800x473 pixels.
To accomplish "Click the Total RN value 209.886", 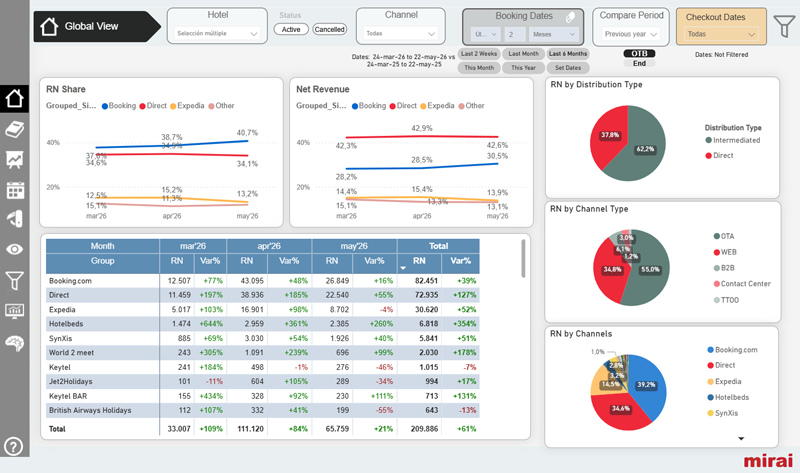I will coord(424,429).
